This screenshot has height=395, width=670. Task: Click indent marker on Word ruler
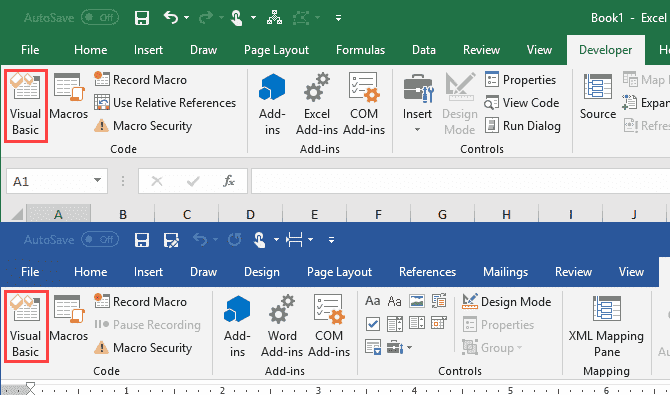click(x=30, y=388)
